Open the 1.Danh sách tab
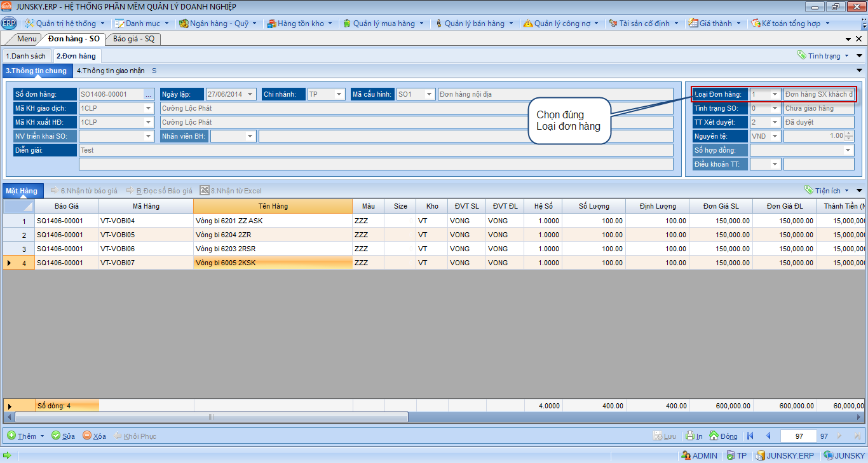The height and width of the screenshot is (463, 868). pos(26,56)
